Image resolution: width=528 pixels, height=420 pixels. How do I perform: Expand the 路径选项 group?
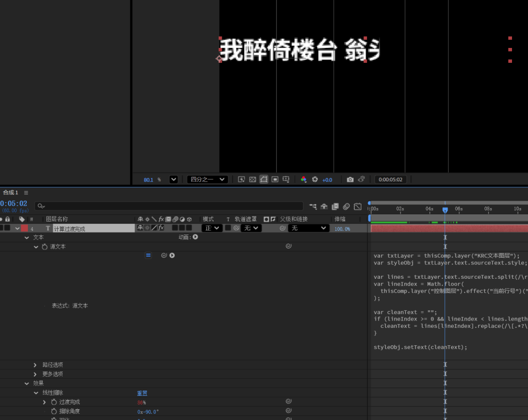[x=35, y=364]
